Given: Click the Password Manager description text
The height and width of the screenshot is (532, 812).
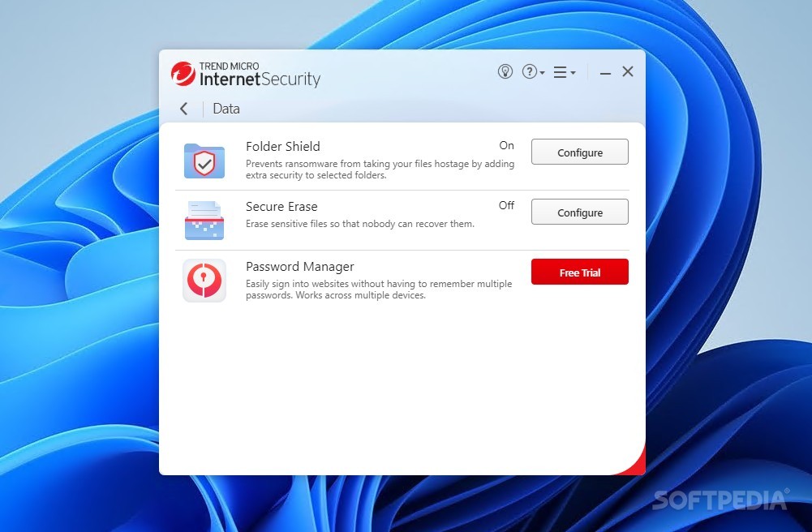Looking at the screenshot, I should (379, 290).
